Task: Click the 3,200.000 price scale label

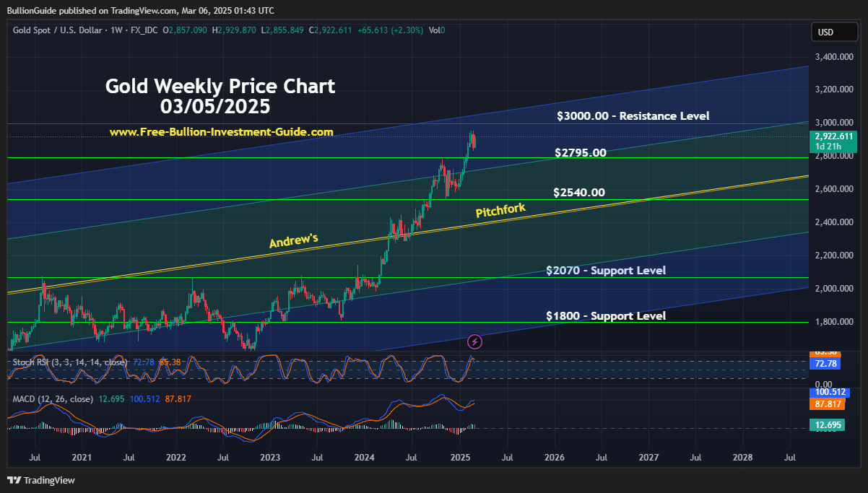Action: (x=834, y=90)
